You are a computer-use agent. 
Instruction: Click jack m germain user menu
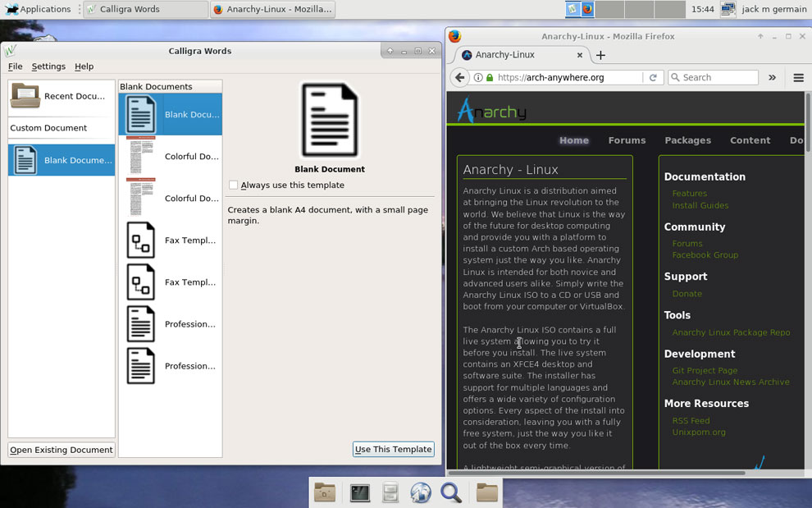click(773, 9)
